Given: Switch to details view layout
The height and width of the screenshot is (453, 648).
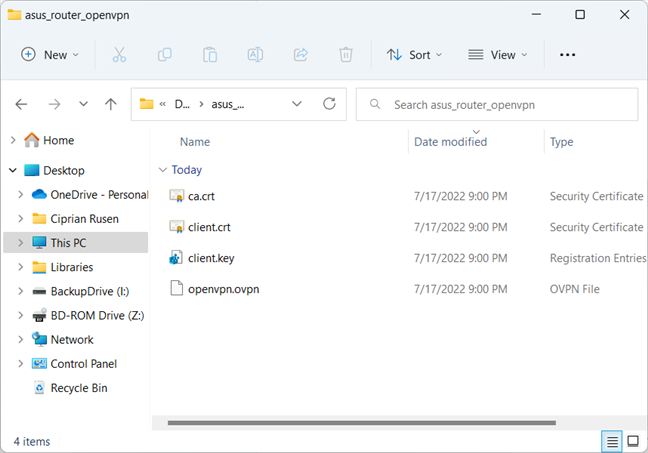Looking at the screenshot, I should 612,441.
